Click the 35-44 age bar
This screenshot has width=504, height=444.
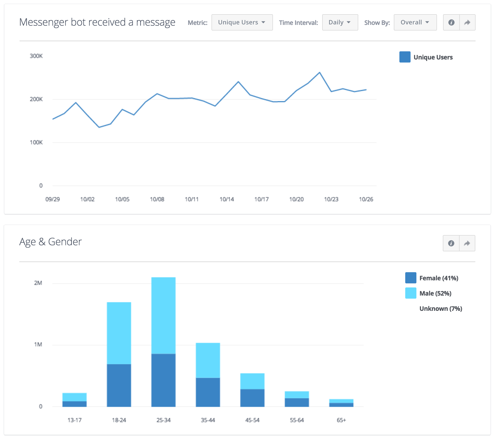coord(208,375)
